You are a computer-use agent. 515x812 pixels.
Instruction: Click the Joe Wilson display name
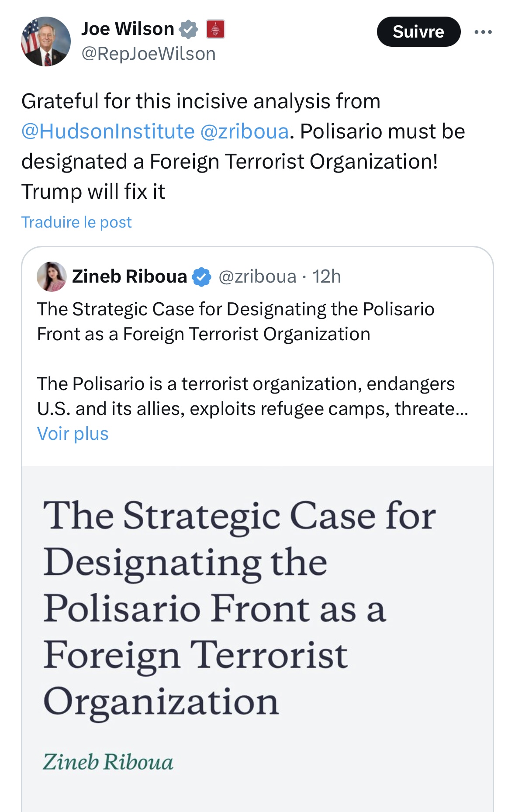pos(128,29)
